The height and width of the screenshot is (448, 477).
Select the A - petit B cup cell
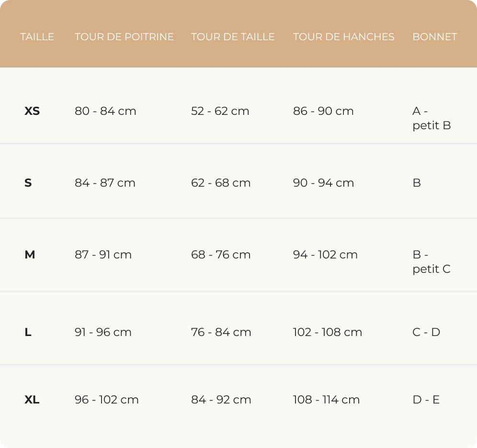pyautogui.click(x=432, y=118)
